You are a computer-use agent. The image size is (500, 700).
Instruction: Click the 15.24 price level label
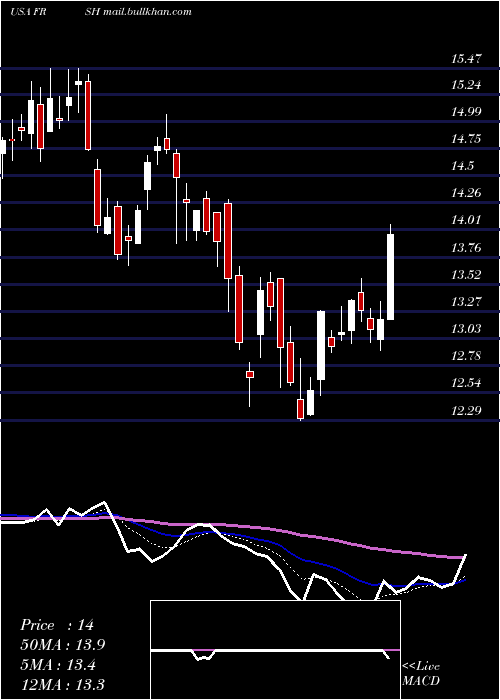466,84
